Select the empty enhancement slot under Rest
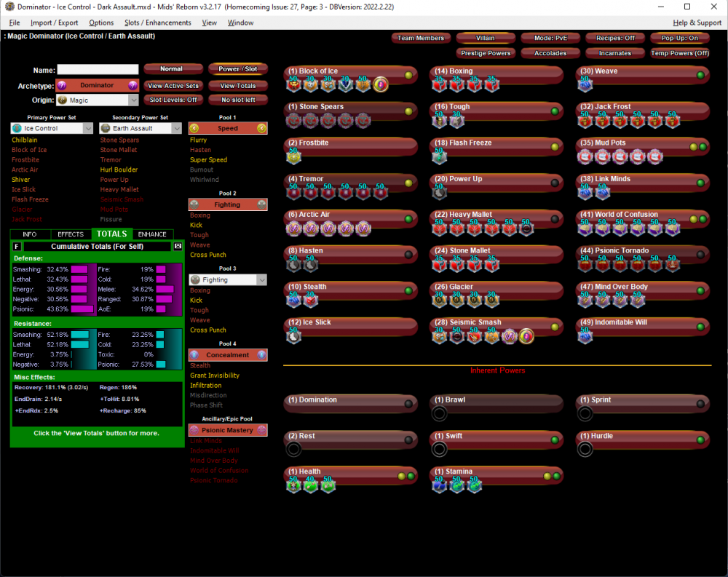The image size is (728, 577). pyautogui.click(x=294, y=450)
